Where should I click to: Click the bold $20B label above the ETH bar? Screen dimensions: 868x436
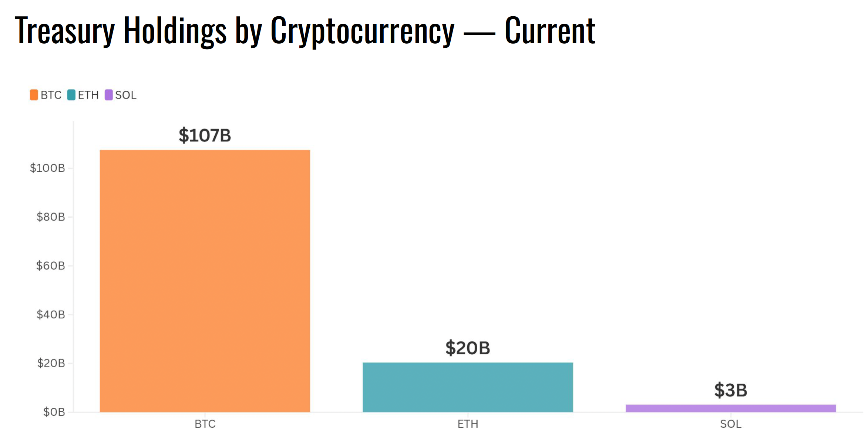pos(468,348)
